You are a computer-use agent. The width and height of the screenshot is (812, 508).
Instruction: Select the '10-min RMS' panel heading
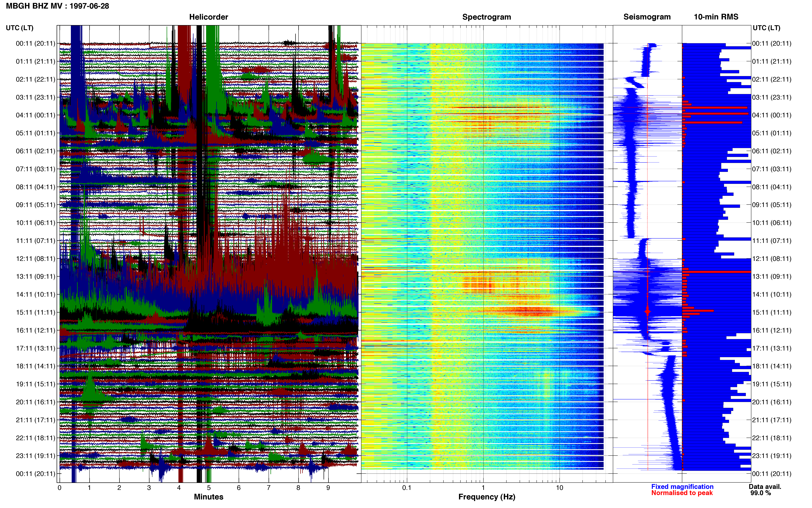(x=716, y=17)
